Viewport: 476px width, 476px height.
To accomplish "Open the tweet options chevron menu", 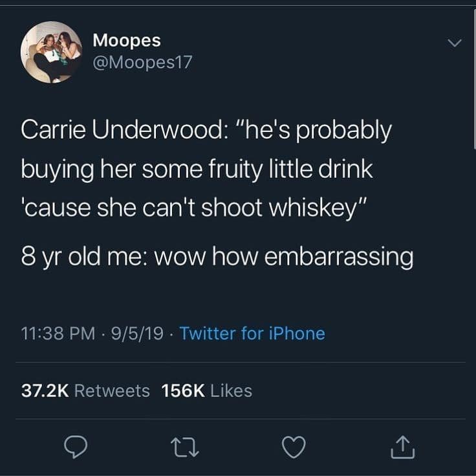I will pos(455,43).
